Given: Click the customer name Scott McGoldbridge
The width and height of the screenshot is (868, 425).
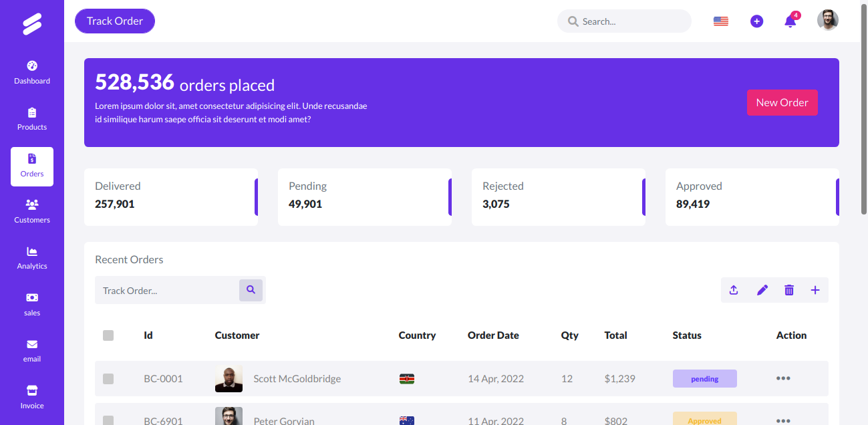Looking at the screenshot, I should click(x=297, y=379).
